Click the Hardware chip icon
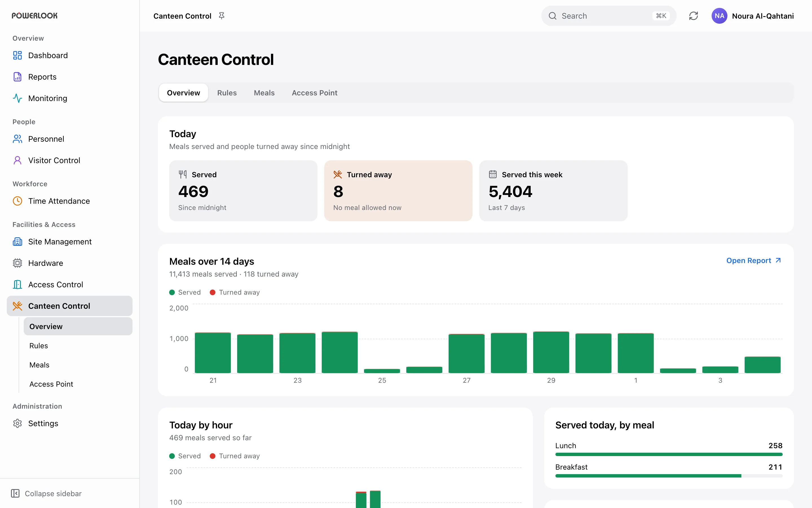 [17, 263]
